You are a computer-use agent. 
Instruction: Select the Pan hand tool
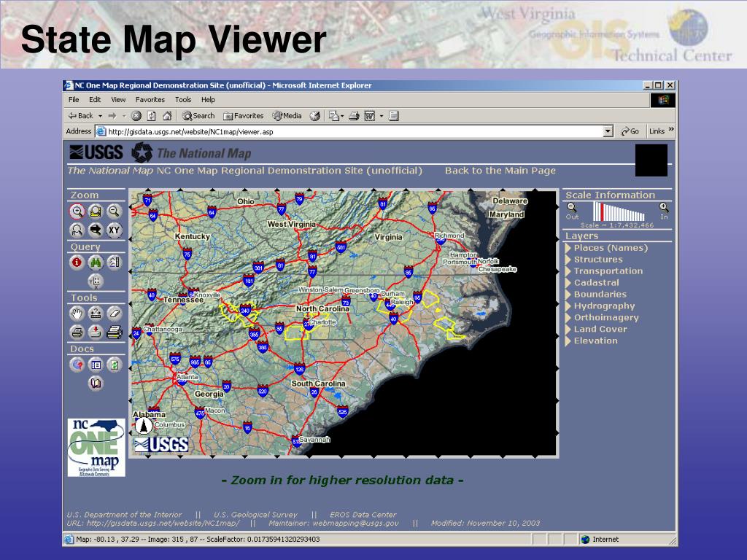77,314
